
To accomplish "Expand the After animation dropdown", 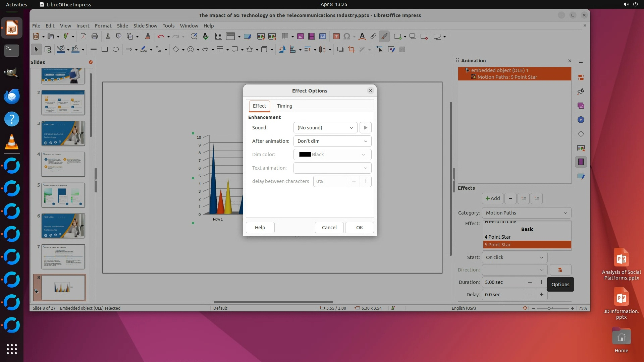I will click(332, 141).
